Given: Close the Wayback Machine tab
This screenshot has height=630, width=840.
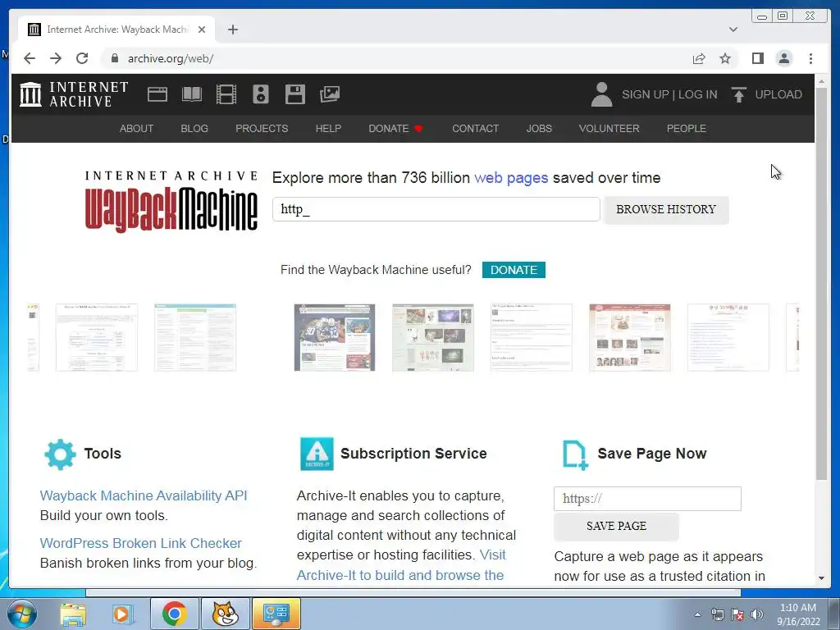Looking at the screenshot, I should (202, 30).
